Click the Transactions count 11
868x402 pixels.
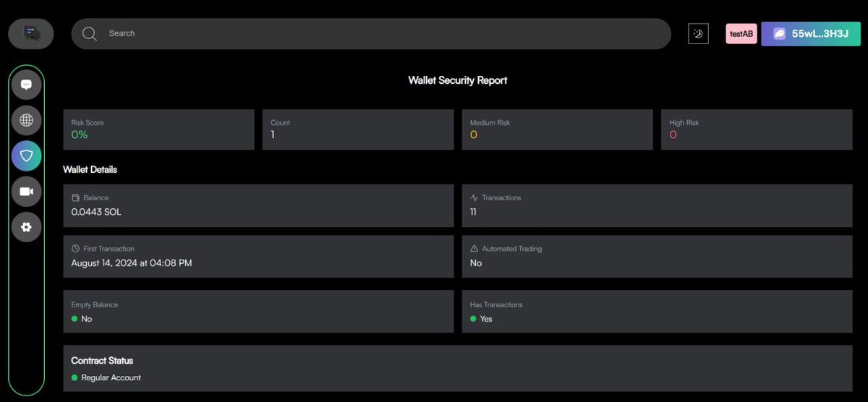point(473,213)
